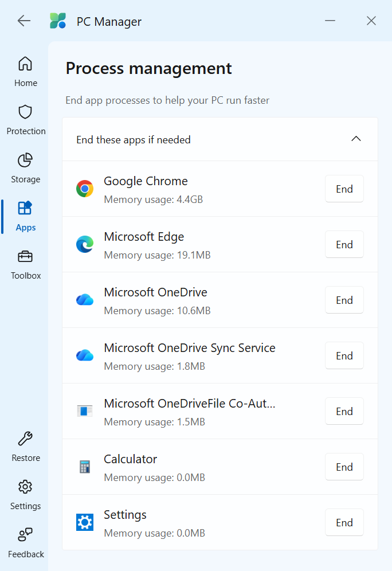Open the Home section in sidebar
This screenshot has width=392, height=571.
26,72
